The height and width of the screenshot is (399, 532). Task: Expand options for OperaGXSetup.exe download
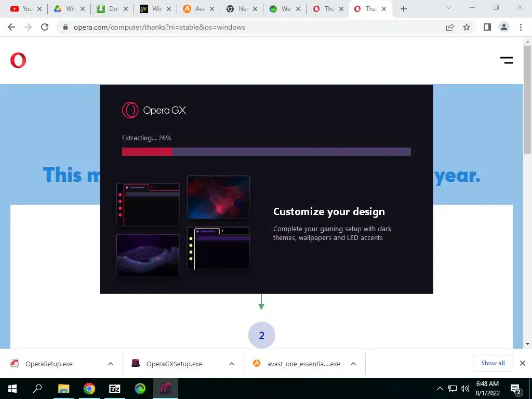click(232, 364)
